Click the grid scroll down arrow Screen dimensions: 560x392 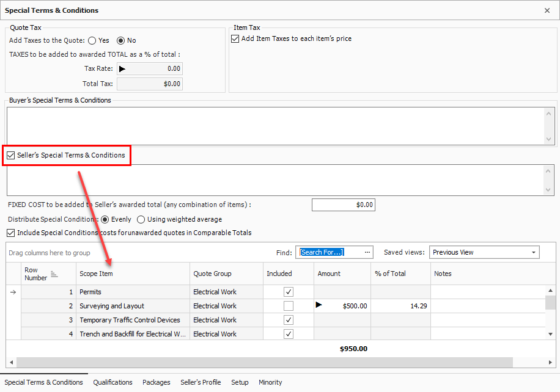[550, 334]
